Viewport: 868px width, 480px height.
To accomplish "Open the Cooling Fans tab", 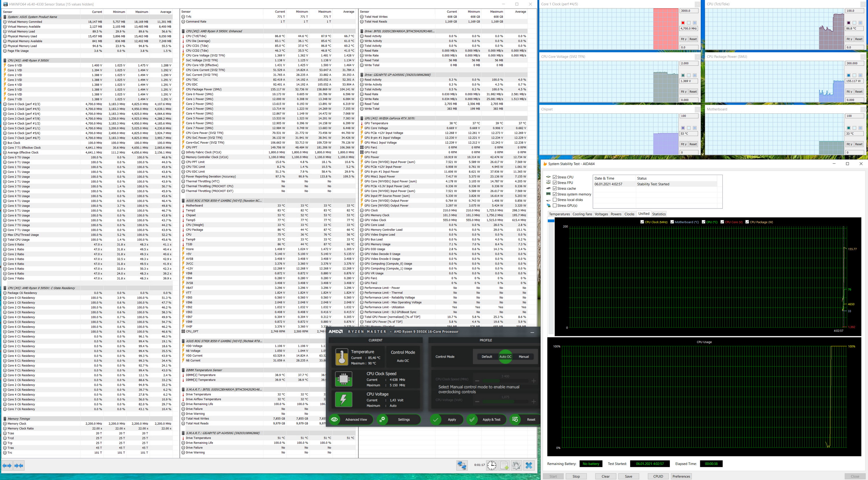I will pos(582,214).
